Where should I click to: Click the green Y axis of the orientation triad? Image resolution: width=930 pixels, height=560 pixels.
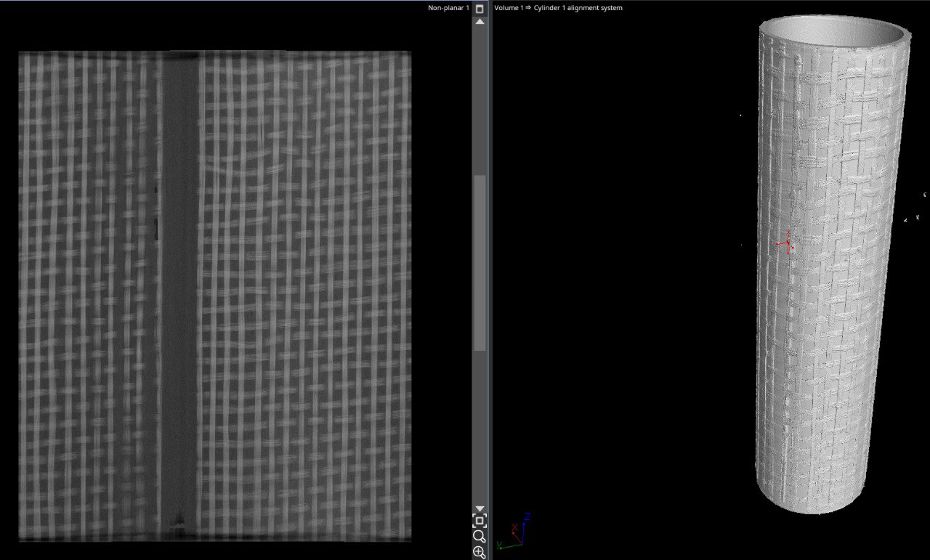coord(501,545)
